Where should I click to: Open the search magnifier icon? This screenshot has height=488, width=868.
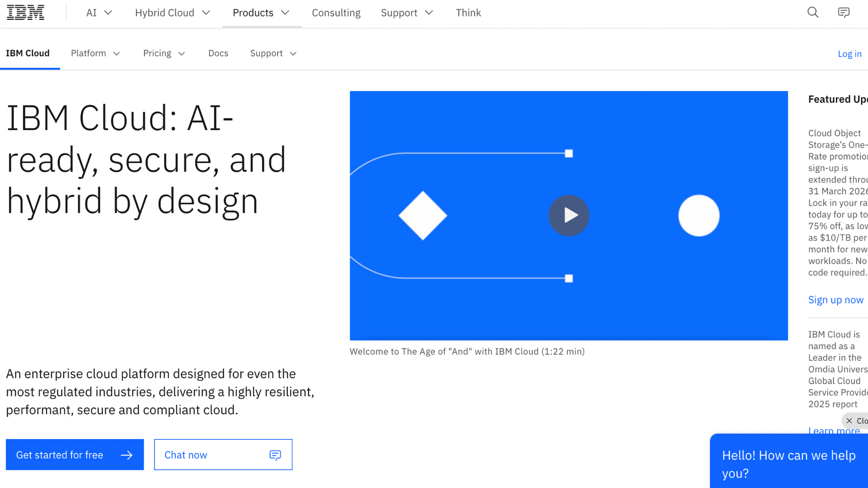click(813, 13)
